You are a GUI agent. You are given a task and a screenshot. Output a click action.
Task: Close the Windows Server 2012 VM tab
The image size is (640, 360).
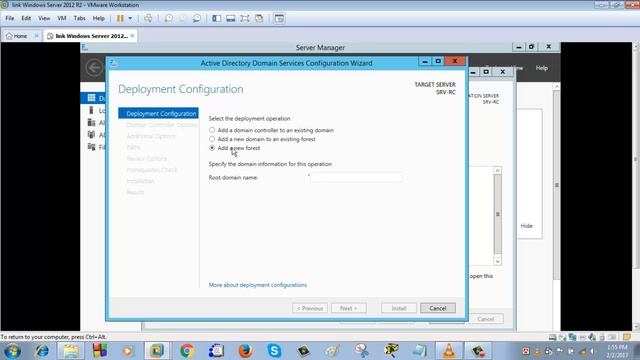tap(132, 36)
